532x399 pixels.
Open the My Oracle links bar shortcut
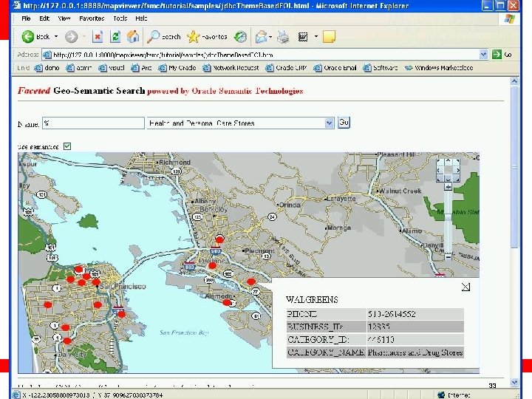pyautogui.click(x=177, y=67)
